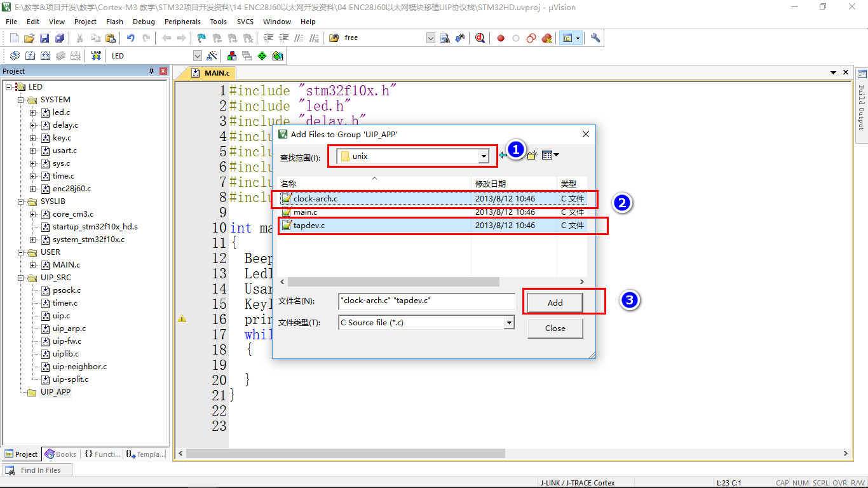Screen dimensions: 868x488
Task: Click the Save All toolbar icon
Action: pyautogui.click(x=59, y=38)
